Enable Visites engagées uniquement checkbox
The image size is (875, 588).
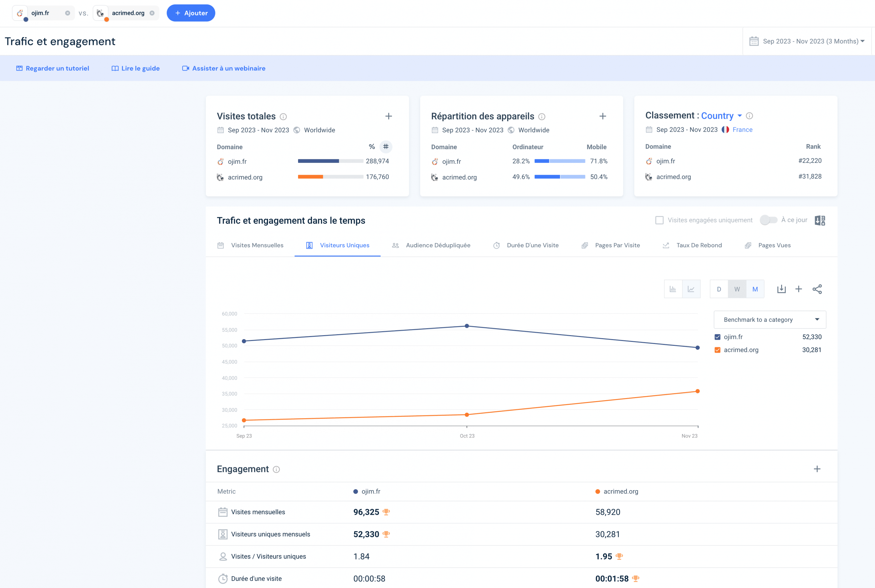tap(659, 220)
